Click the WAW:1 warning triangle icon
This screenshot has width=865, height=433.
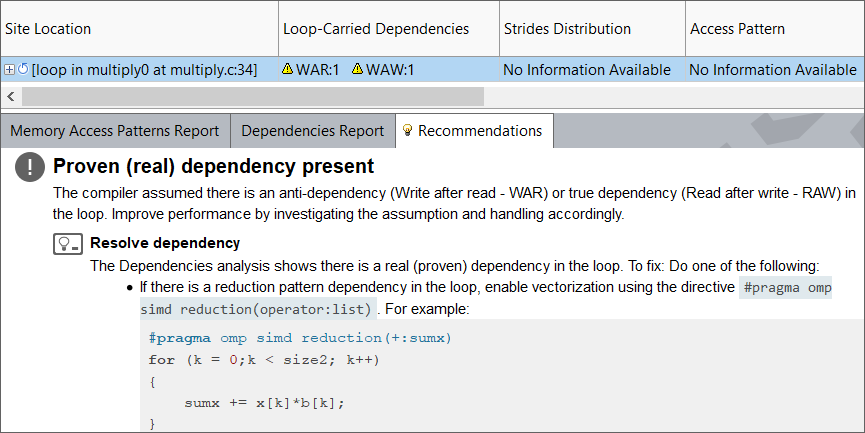point(358,70)
